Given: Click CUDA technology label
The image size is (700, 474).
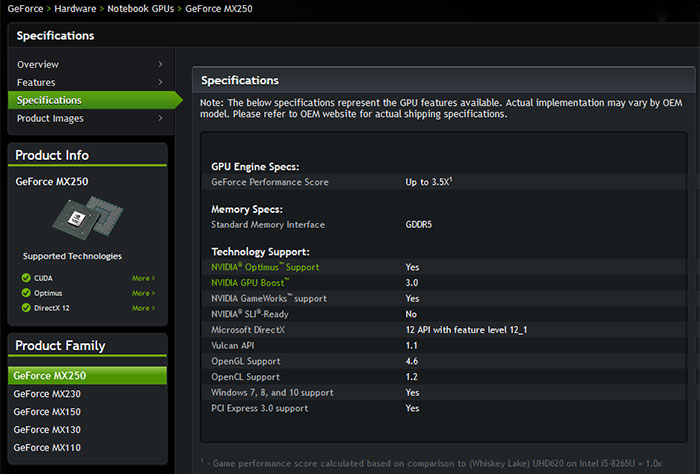Looking at the screenshot, I should 43,278.
